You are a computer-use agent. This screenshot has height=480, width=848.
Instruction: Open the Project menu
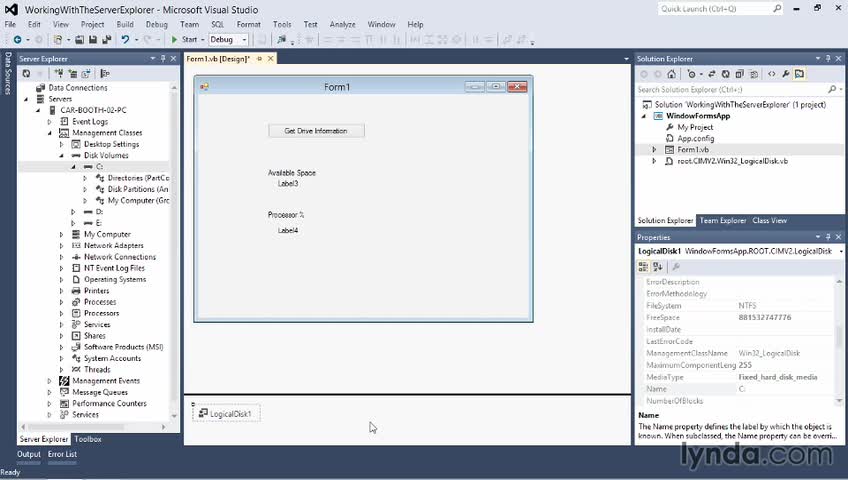tap(92, 24)
